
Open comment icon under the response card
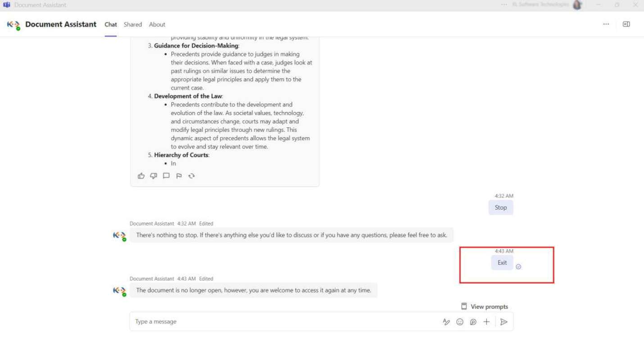[x=166, y=176]
